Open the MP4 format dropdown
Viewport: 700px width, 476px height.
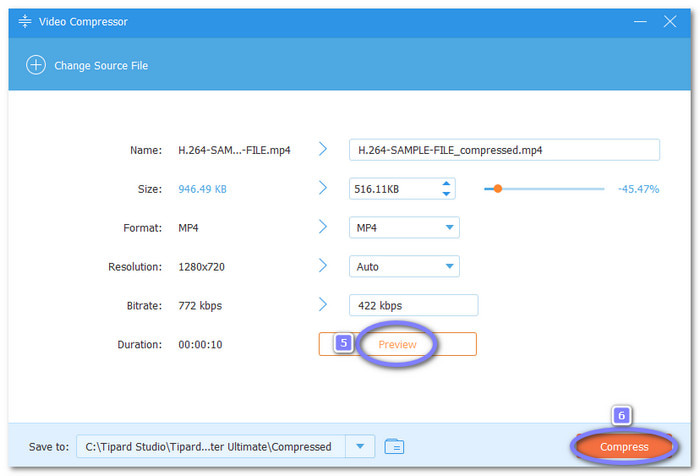tap(404, 228)
